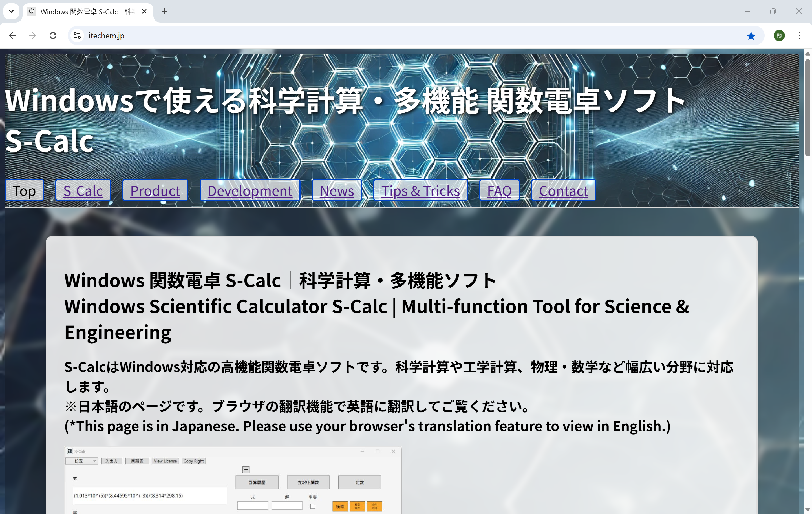Reload the itechem.jp page
This screenshot has height=514, width=812.
(53, 36)
